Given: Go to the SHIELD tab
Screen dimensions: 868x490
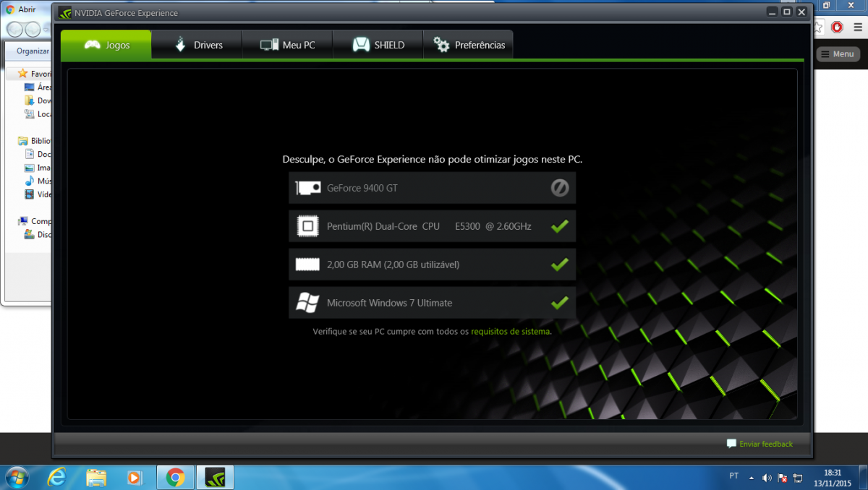Looking at the screenshot, I should coord(378,45).
